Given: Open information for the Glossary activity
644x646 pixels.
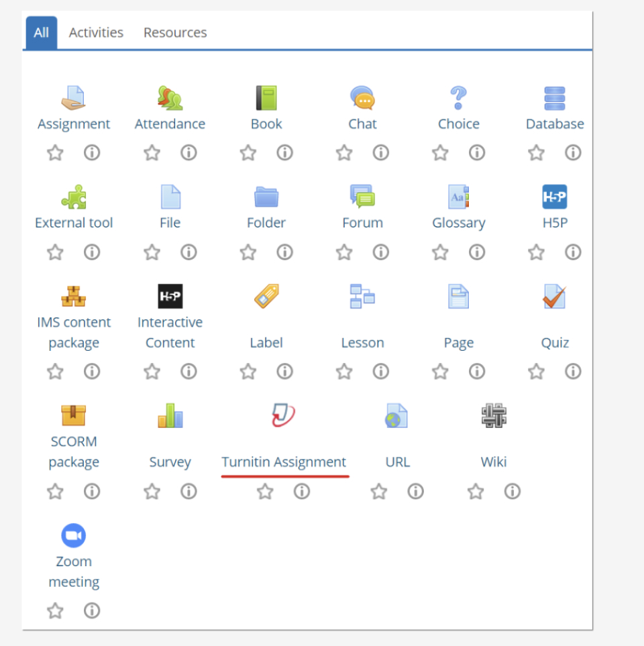Looking at the screenshot, I should [x=477, y=252].
